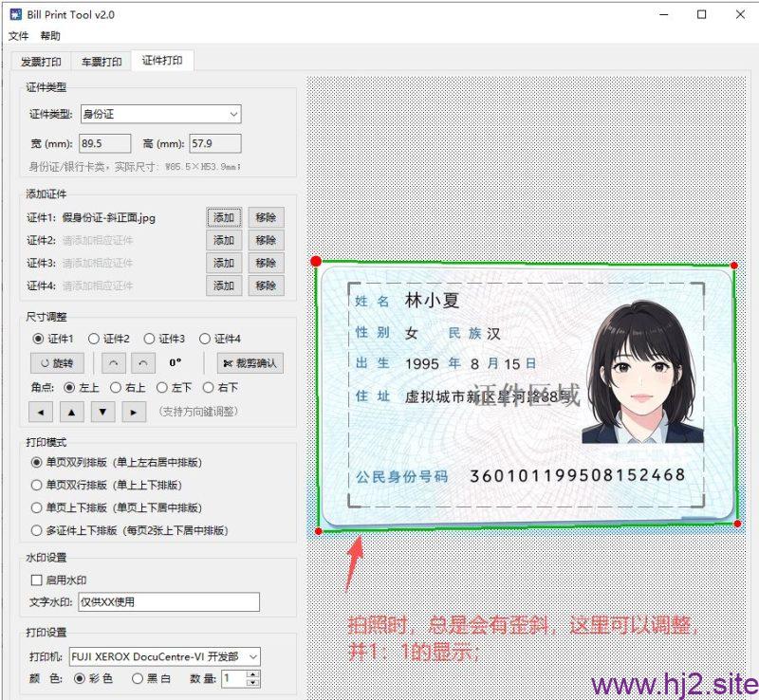This screenshot has width=759, height=700.
Task: Click the bottom-right red corner handle
Action: pos(738,524)
